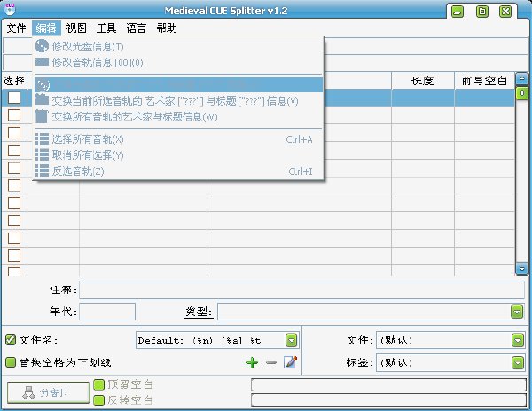Click the list icon beside 反选音轨

42,170
